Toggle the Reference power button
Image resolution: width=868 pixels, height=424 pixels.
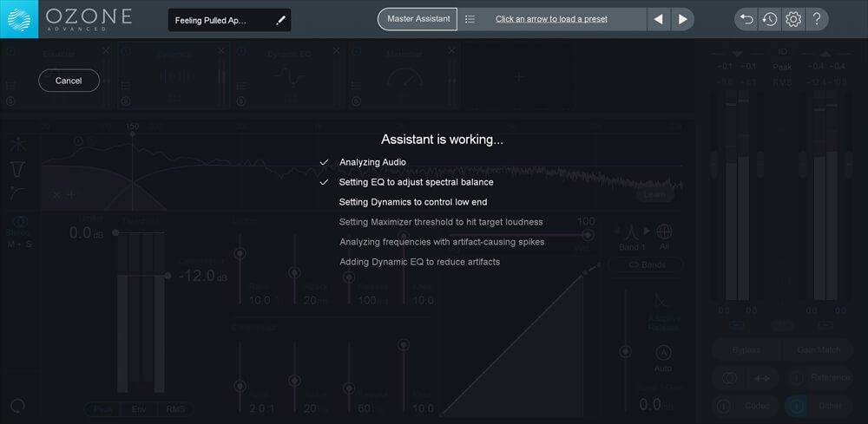pyautogui.click(x=797, y=378)
